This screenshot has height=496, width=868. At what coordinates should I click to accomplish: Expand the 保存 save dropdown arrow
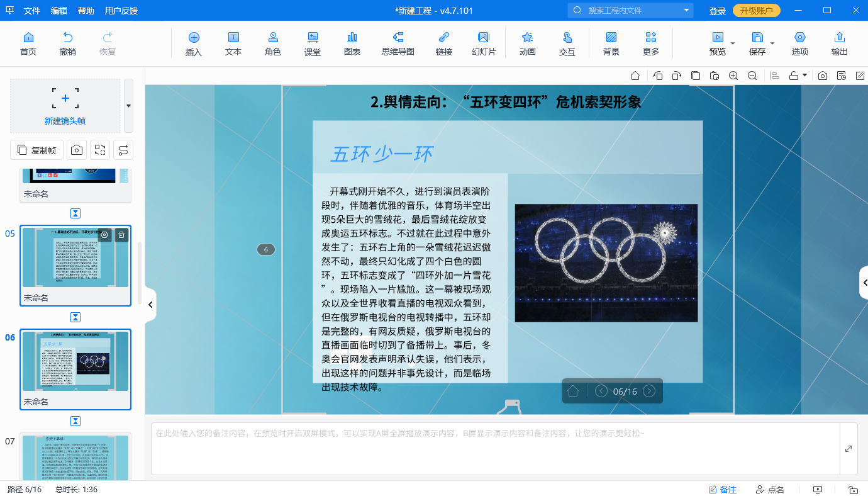coord(772,43)
